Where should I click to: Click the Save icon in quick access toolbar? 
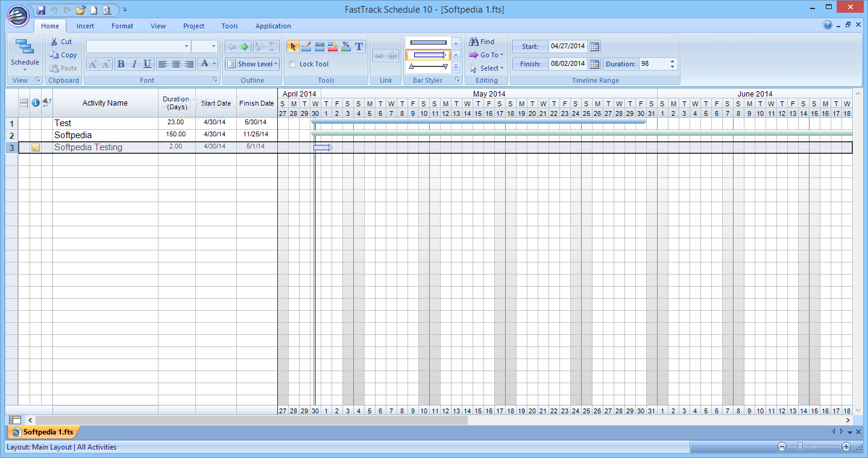41,10
